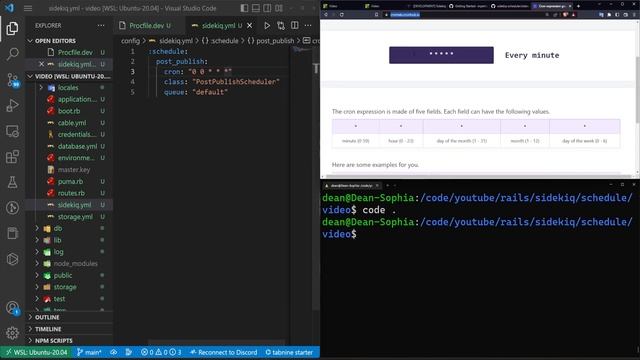Open cable.yml in the file tree
This screenshot has width=640, height=360.
(72, 123)
